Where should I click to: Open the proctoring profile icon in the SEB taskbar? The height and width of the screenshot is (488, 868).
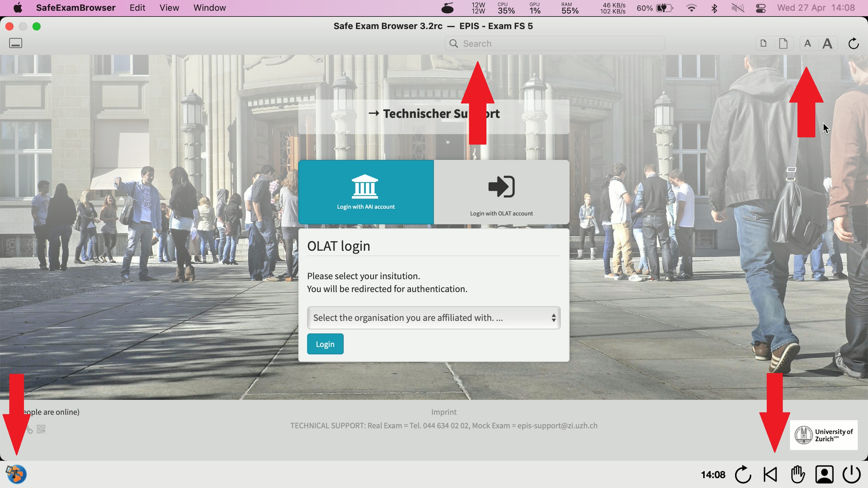[825, 474]
